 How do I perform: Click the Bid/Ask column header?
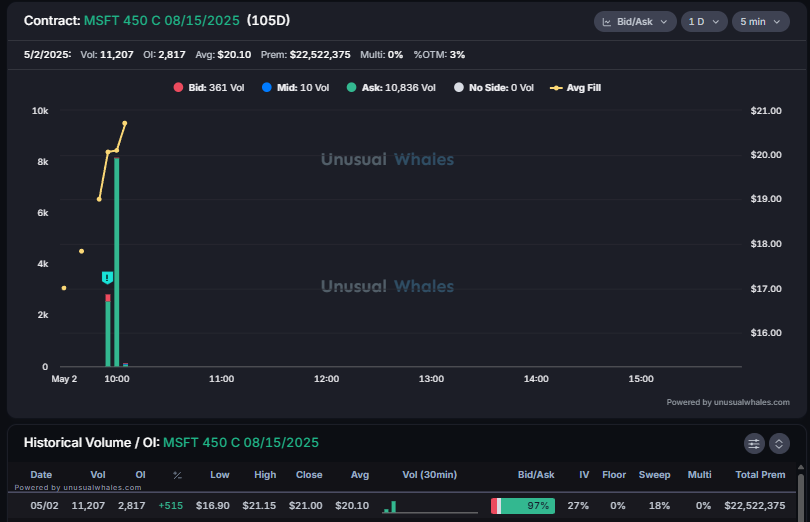coord(536,474)
